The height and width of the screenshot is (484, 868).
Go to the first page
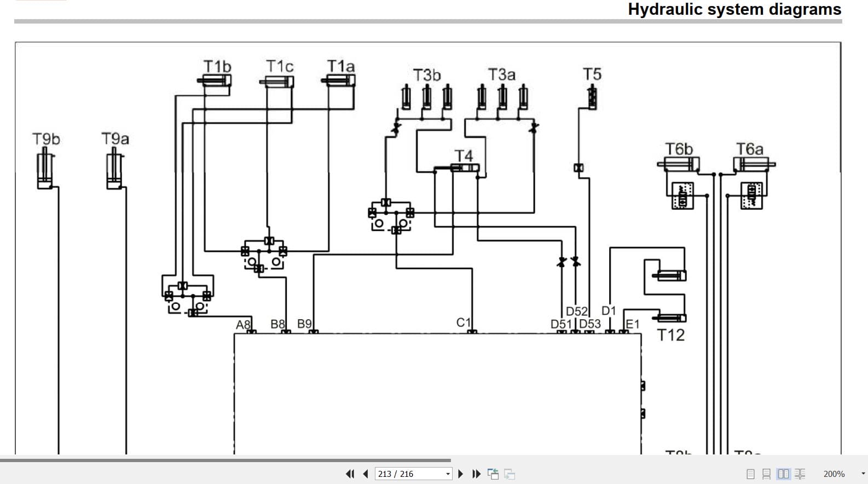350,474
